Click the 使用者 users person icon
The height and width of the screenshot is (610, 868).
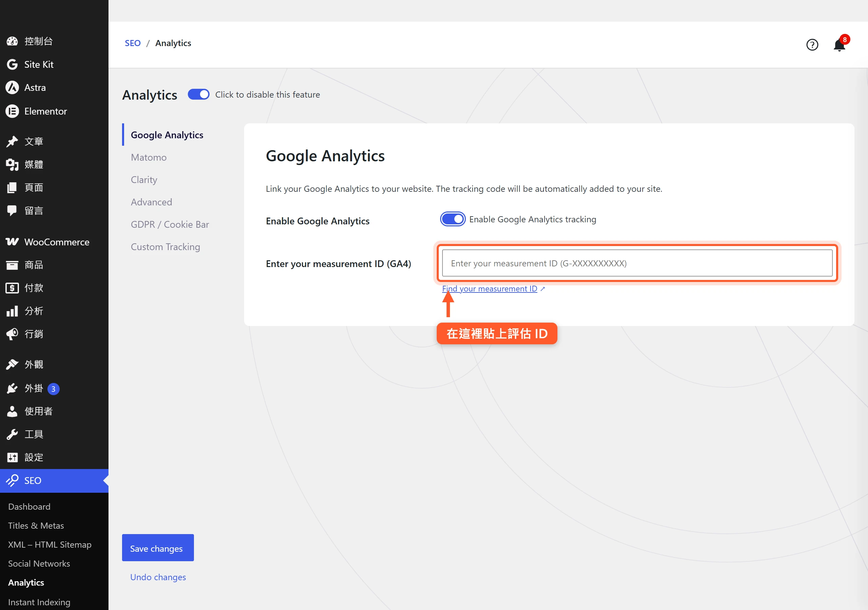click(x=12, y=411)
